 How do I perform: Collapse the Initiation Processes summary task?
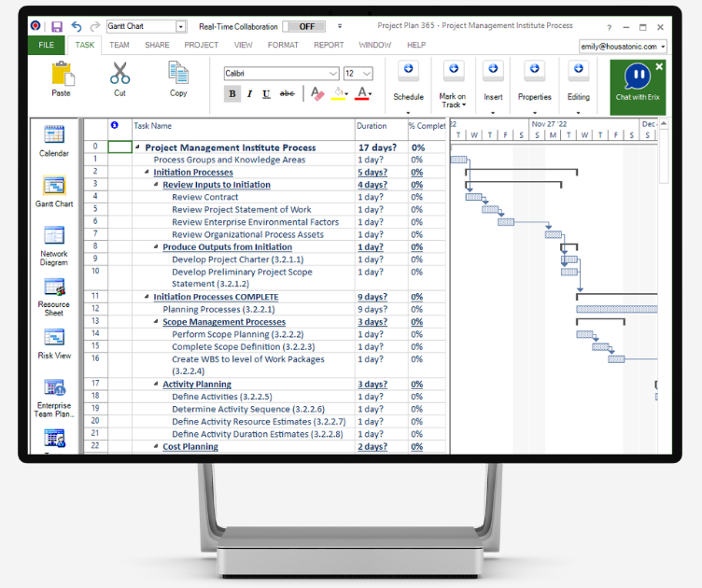147,172
